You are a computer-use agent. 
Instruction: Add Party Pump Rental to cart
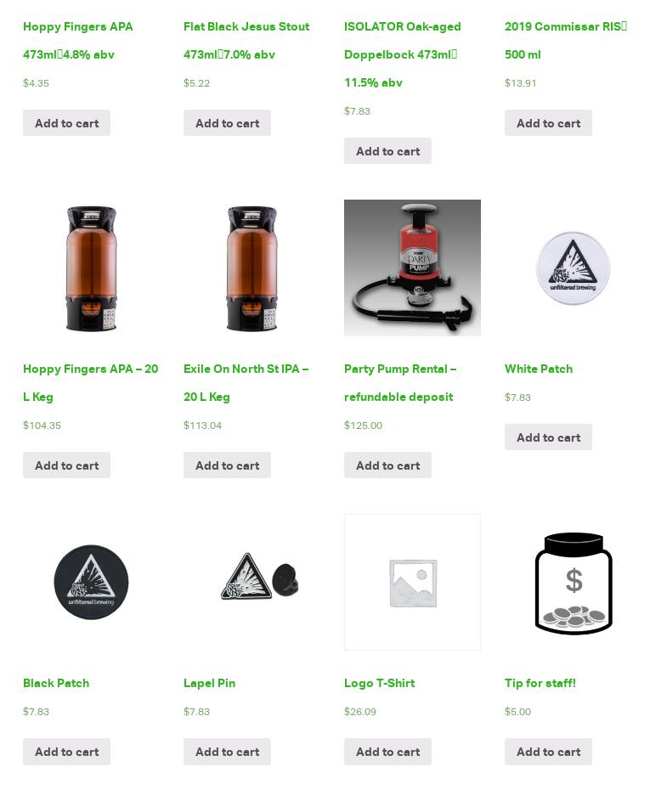click(387, 465)
